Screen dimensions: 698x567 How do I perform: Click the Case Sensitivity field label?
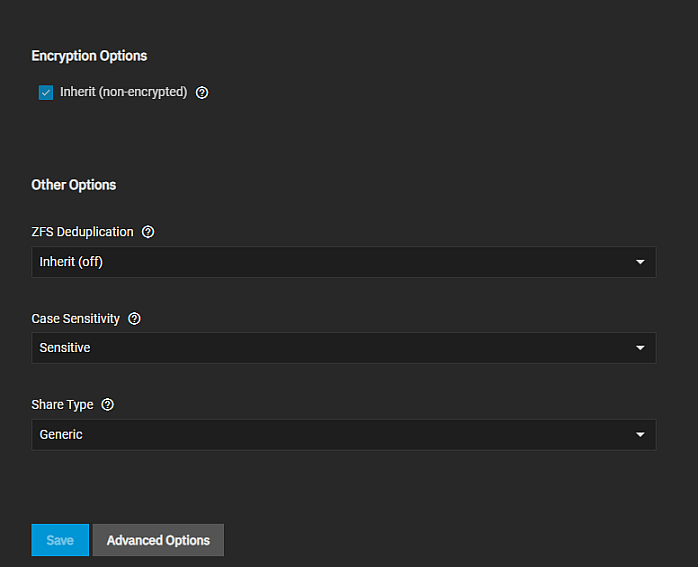(x=75, y=319)
